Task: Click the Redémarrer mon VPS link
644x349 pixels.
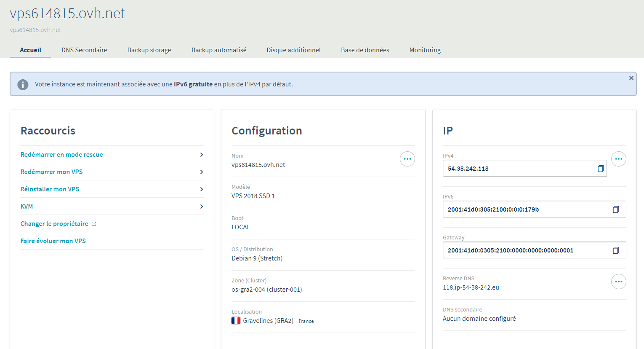Action: [51, 172]
